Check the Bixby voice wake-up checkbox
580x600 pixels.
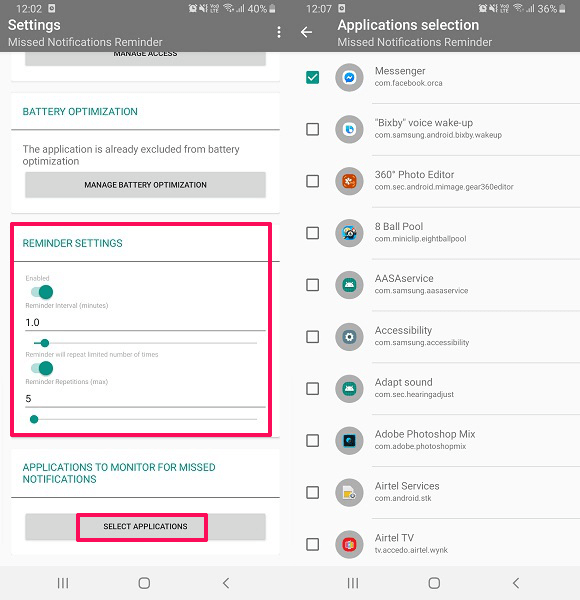[x=313, y=129]
